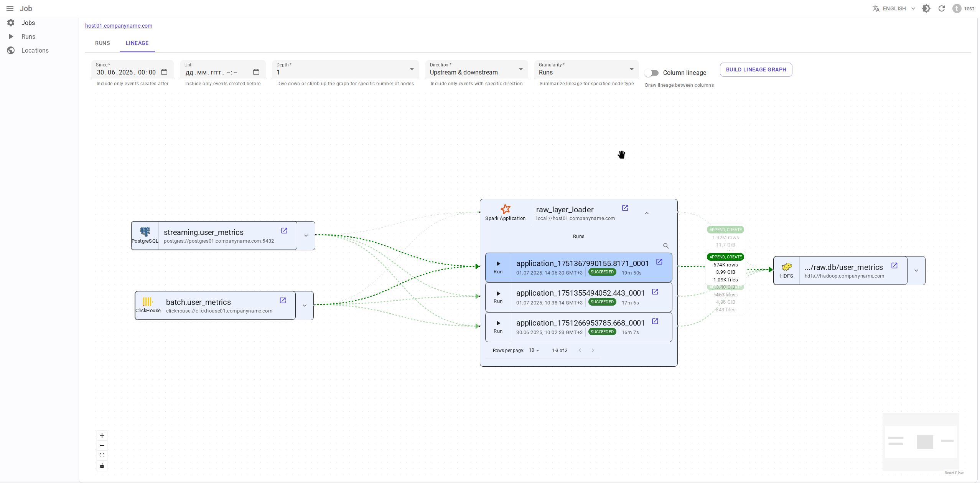
Task: Click the Since date input field
Action: (x=127, y=72)
